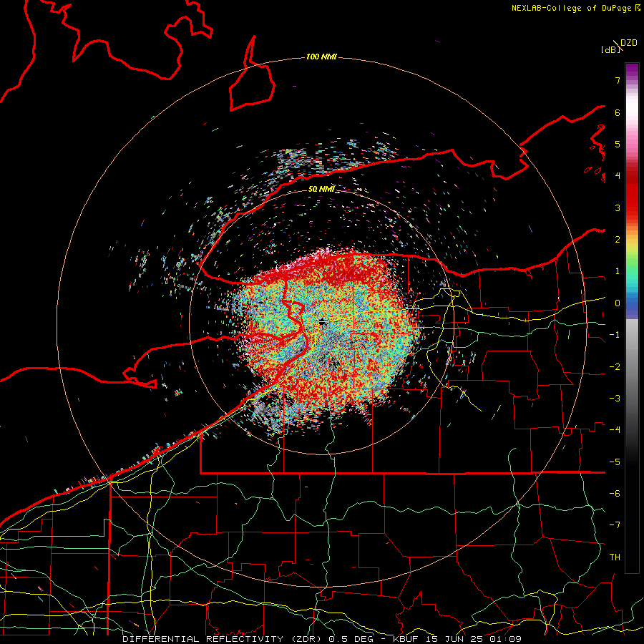Select the -7 value on the color scale
The height and width of the screenshot is (644, 644).
(615, 525)
